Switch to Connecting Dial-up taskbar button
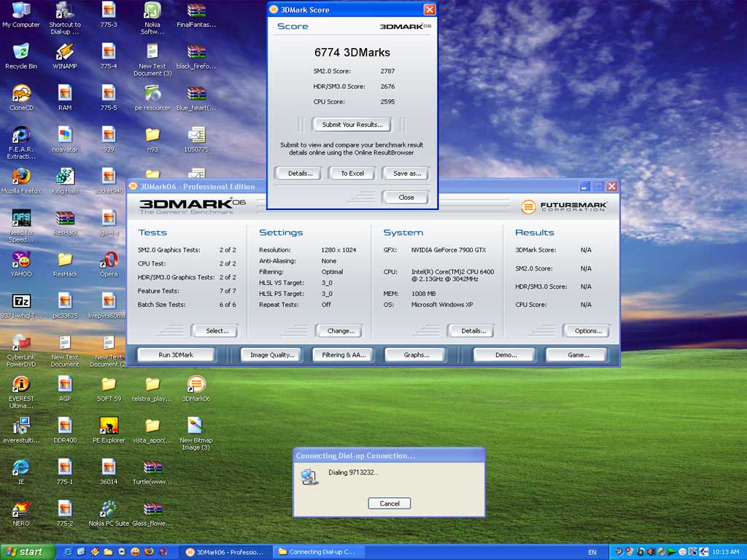Viewport: 747px width, 560px height. coord(320,553)
